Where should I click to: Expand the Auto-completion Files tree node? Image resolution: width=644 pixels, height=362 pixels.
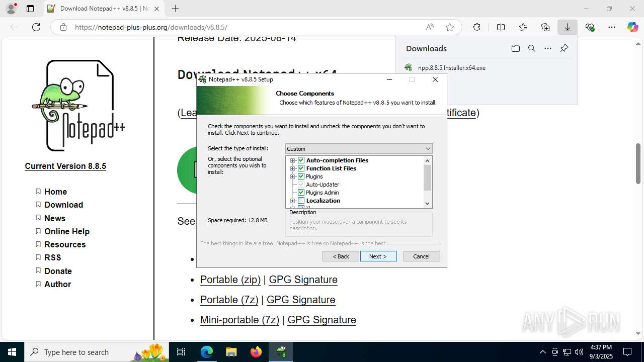point(292,160)
